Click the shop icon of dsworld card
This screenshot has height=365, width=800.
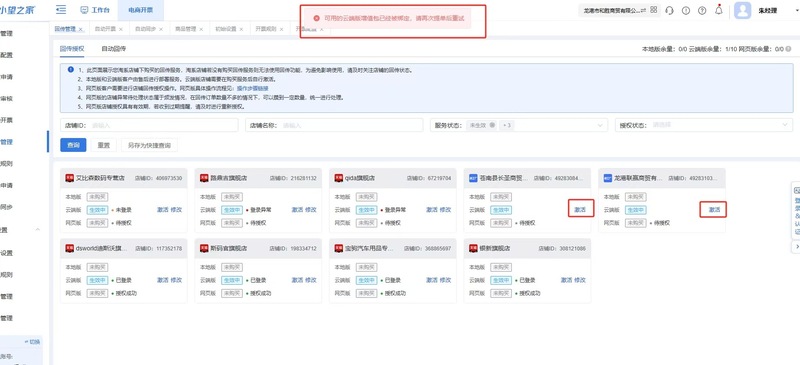(69, 249)
